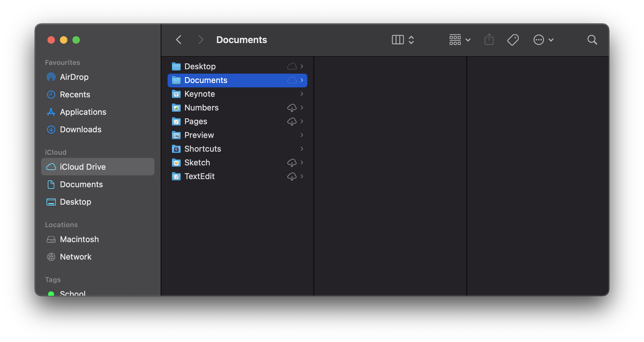Select the Pages folder row
Viewport: 644px width, 342px height.
coord(196,121)
